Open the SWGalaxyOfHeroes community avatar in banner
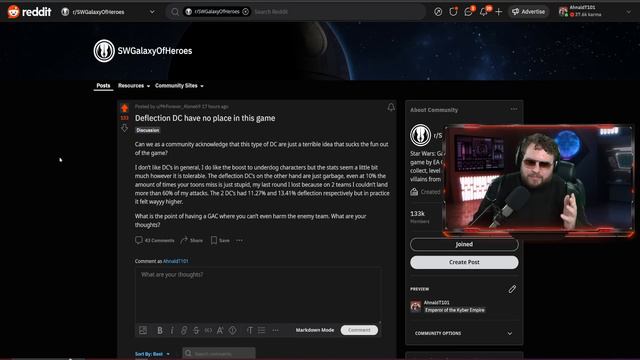The height and width of the screenshot is (360, 640). click(x=104, y=51)
